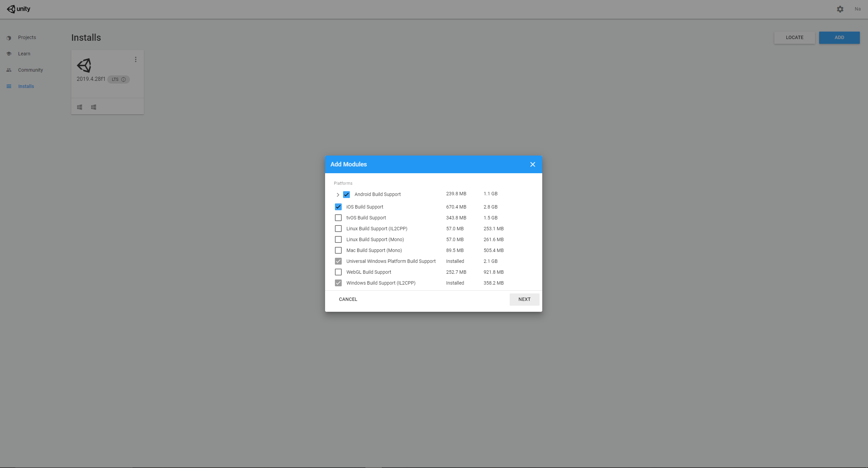Go to Installs in sidebar
This screenshot has height=468, width=868.
(x=26, y=86)
